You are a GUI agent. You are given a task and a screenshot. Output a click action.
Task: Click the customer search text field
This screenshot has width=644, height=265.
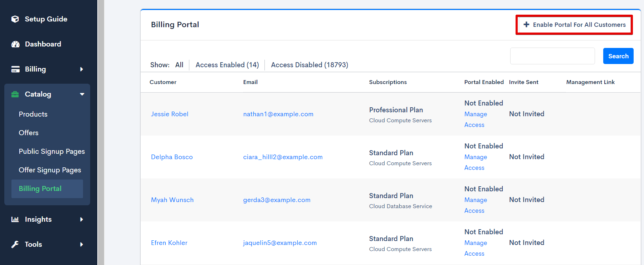552,56
